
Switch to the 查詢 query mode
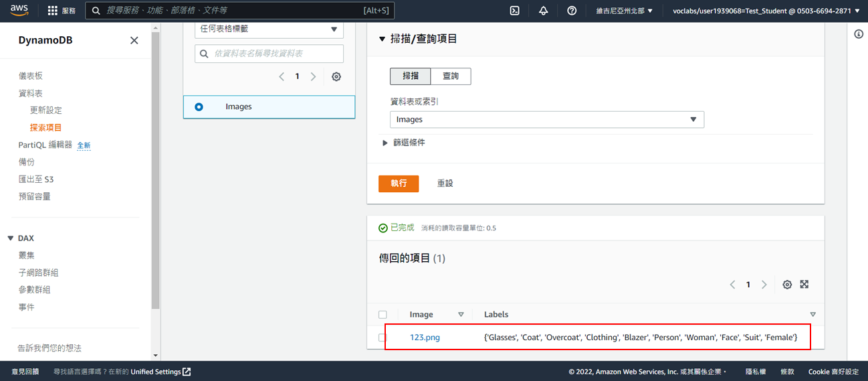pyautogui.click(x=451, y=76)
